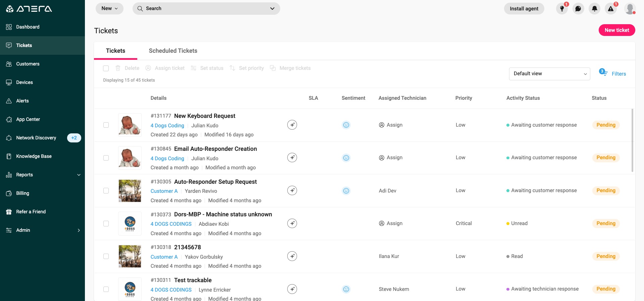Open Set priority bulk action
Image resolution: width=644 pixels, height=301 pixels.
coord(247,68)
